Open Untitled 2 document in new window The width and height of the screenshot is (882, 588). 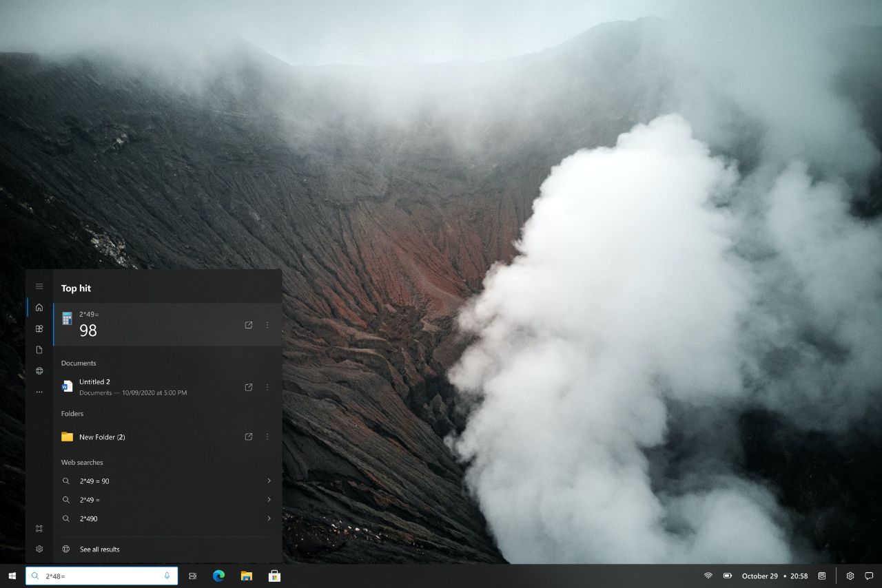tap(249, 387)
